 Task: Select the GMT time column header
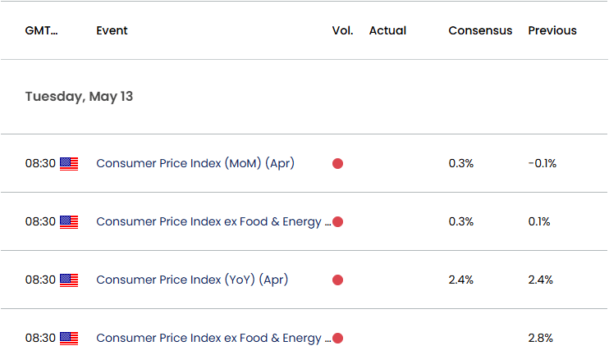click(41, 30)
